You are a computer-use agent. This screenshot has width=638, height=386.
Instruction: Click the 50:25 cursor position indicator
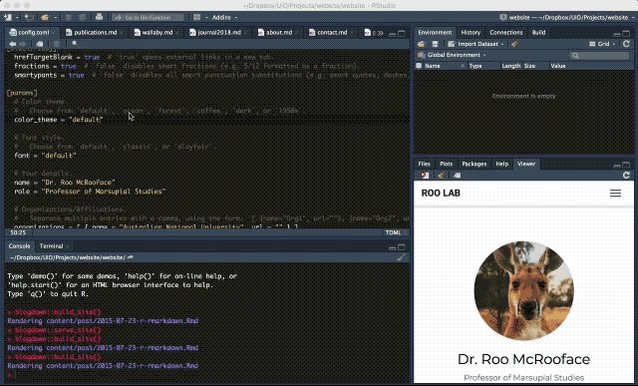[x=18, y=233]
